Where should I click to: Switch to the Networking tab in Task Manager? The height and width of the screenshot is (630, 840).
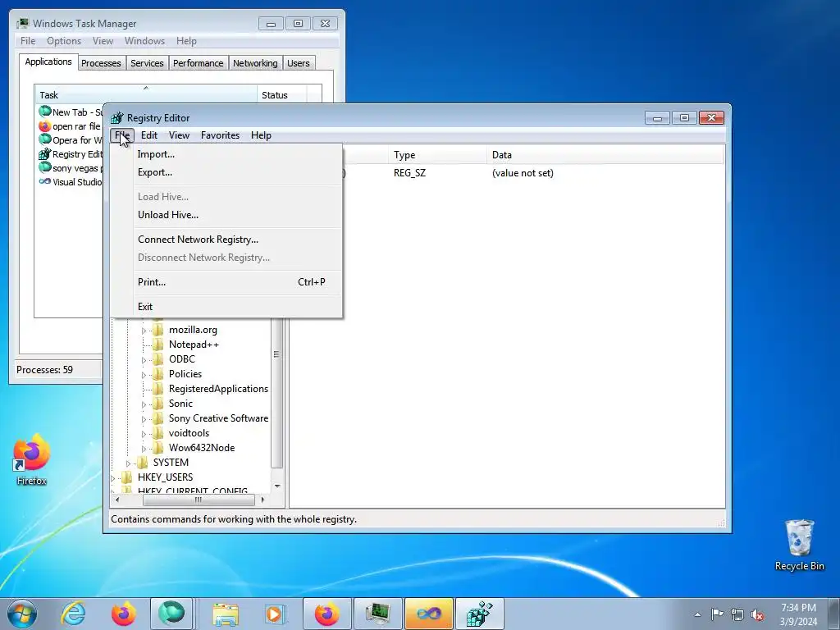255,63
